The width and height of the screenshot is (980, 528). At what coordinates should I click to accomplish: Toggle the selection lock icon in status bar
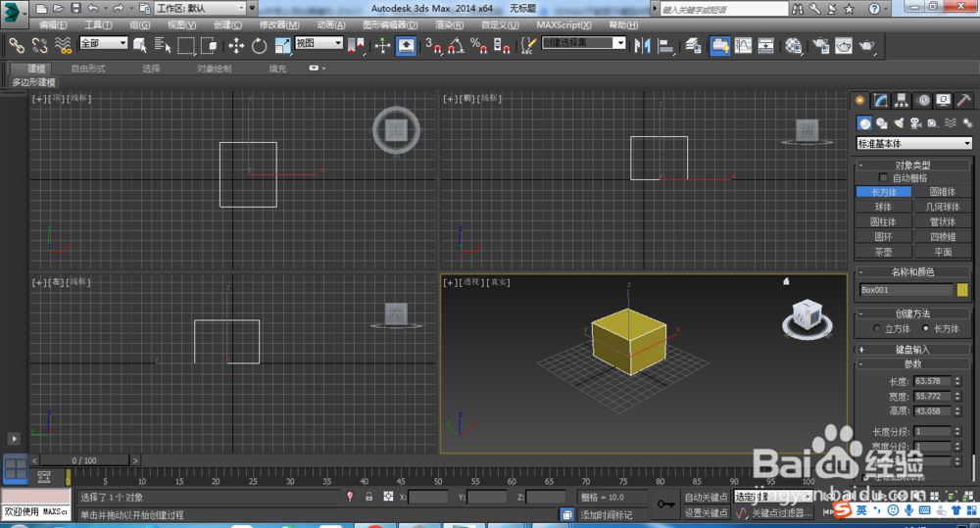click(368, 497)
